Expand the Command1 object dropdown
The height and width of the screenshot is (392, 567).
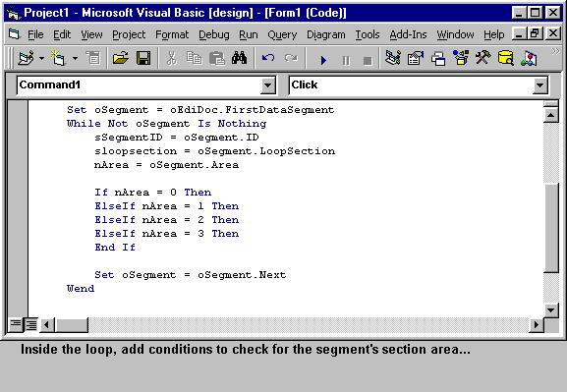267,85
